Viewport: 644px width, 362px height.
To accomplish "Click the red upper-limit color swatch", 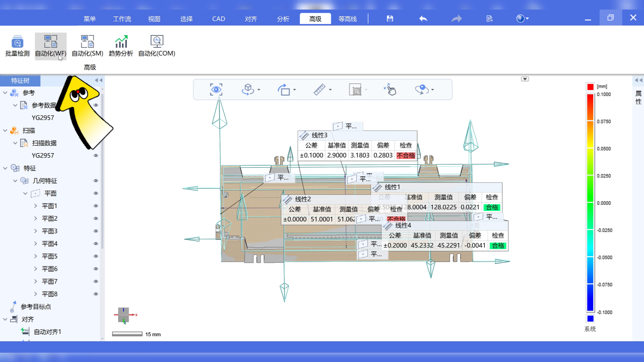I will 590,87.
